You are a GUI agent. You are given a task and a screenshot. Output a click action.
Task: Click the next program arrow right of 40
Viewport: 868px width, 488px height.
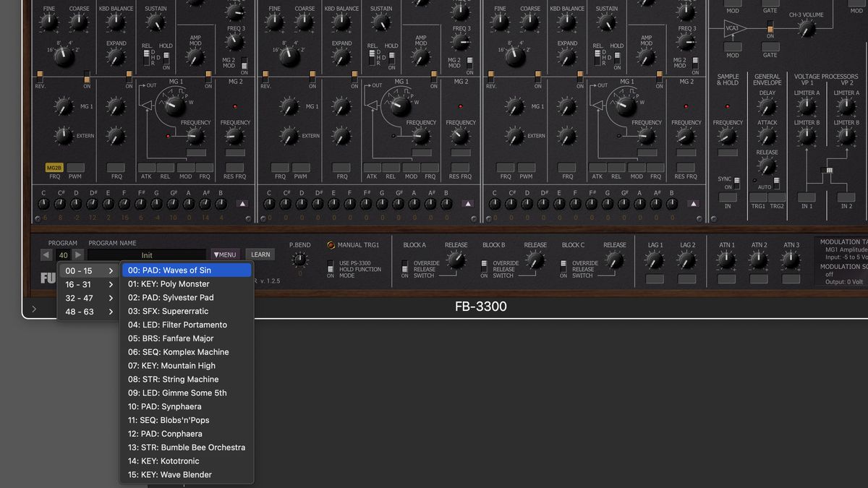click(78, 254)
